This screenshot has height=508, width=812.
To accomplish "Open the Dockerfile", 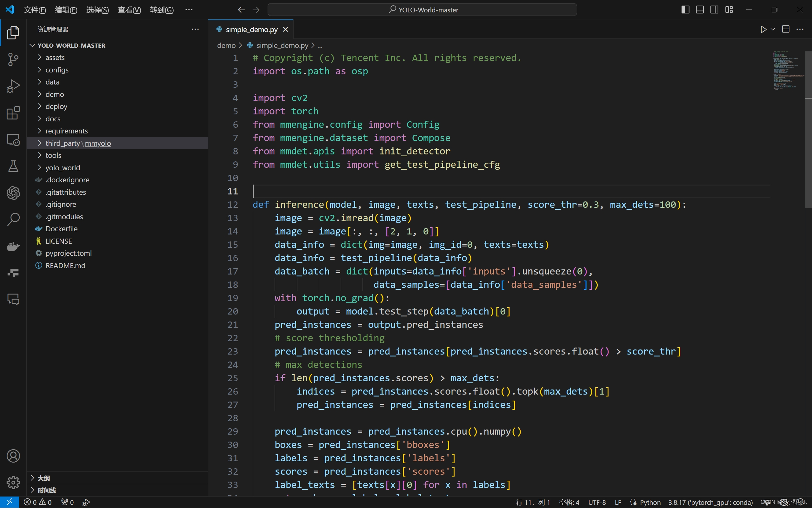I will tap(117, 229).
